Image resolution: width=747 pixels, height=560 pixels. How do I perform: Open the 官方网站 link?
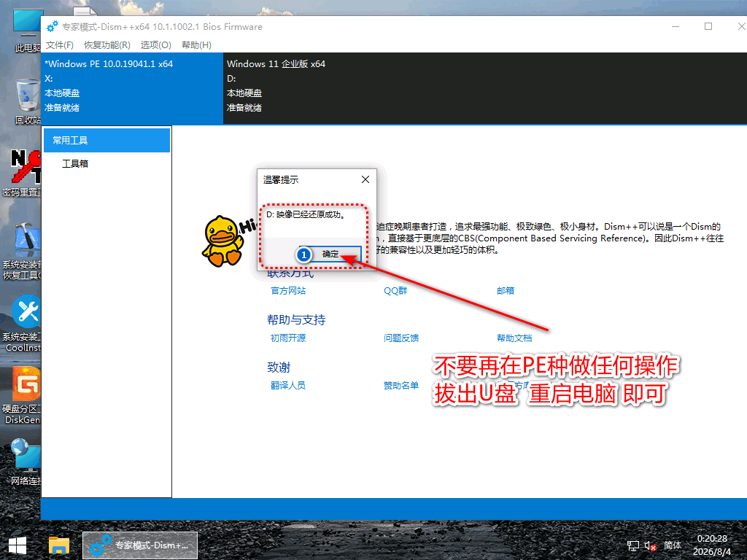coord(287,290)
